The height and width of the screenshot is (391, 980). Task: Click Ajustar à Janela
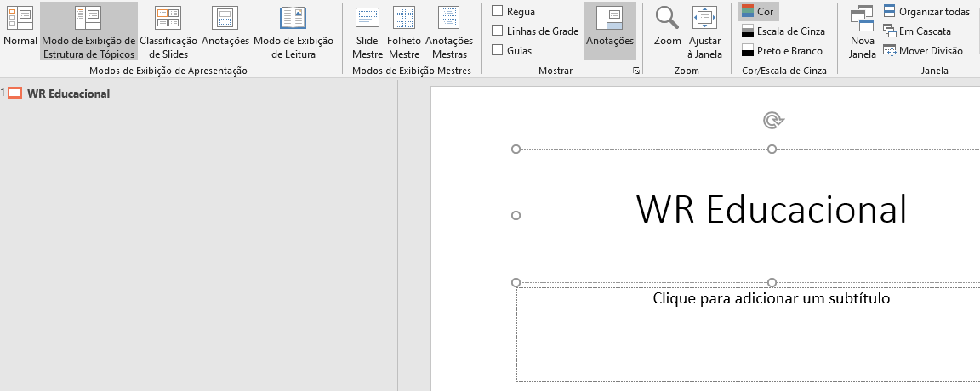704,31
